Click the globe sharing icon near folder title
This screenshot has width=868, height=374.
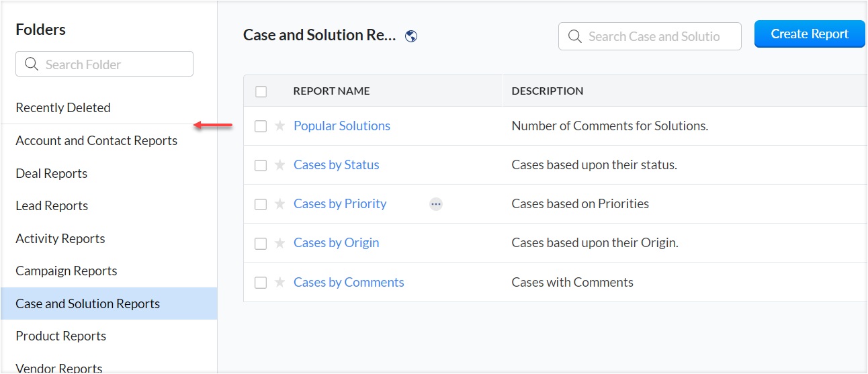tap(412, 36)
